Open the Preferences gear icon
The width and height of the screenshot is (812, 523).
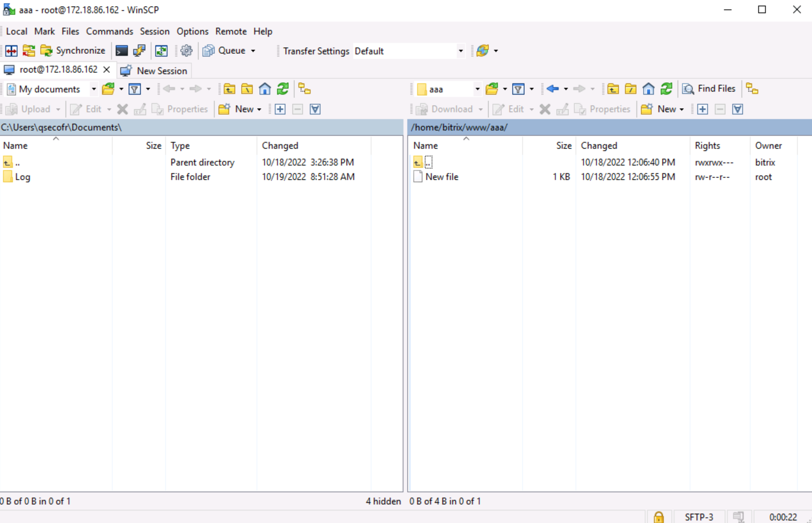point(186,51)
